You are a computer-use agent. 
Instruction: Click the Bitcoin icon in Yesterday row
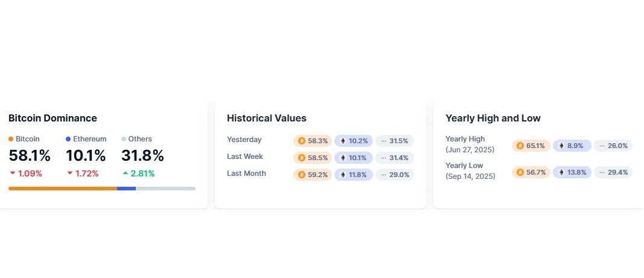302,141
